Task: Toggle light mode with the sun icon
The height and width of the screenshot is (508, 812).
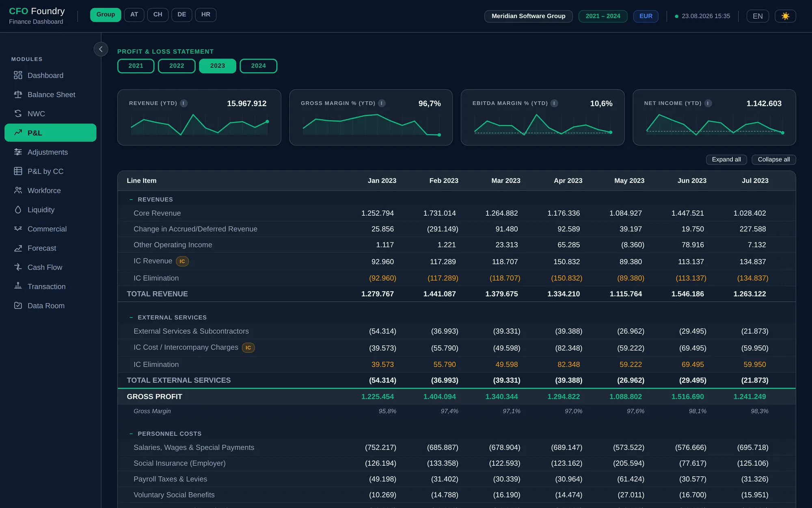Action: pyautogui.click(x=785, y=16)
